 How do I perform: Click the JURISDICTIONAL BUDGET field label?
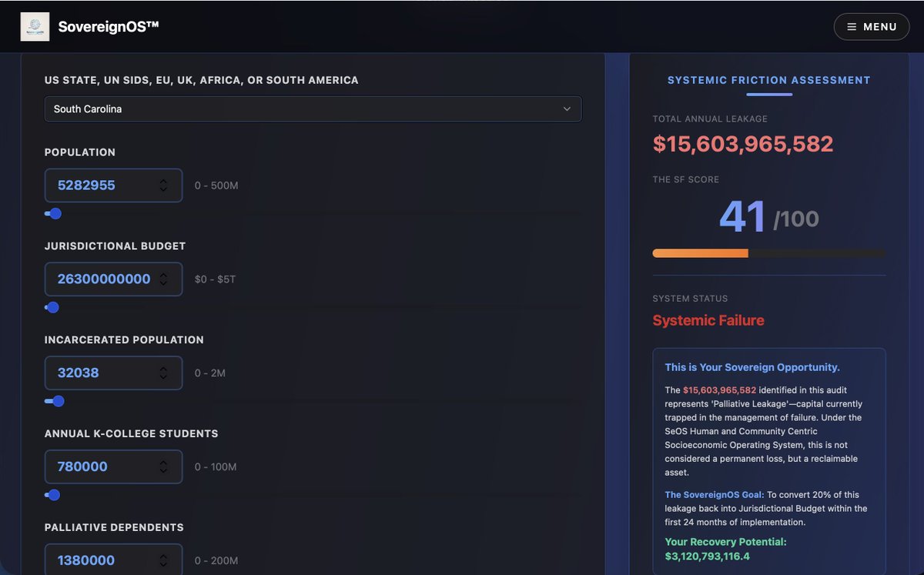pos(115,246)
